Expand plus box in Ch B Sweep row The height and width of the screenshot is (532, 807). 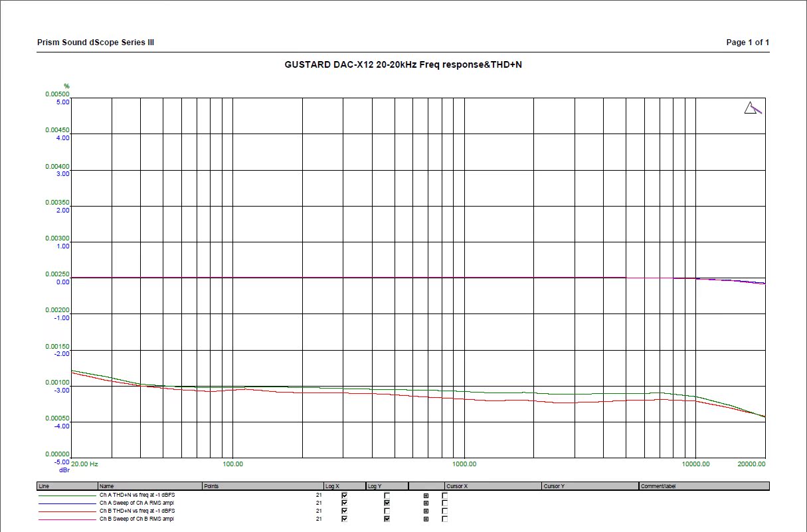pyautogui.click(x=426, y=519)
